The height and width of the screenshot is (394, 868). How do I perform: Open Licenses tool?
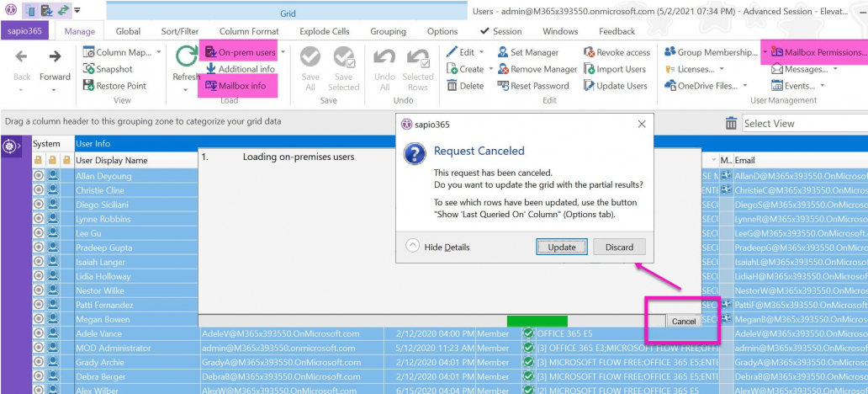[x=690, y=69]
